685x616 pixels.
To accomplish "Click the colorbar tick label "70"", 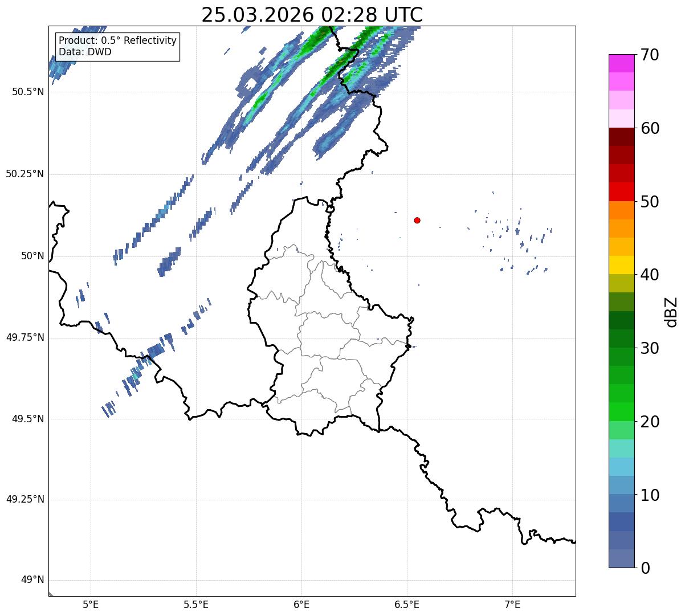I will pyautogui.click(x=649, y=55).
